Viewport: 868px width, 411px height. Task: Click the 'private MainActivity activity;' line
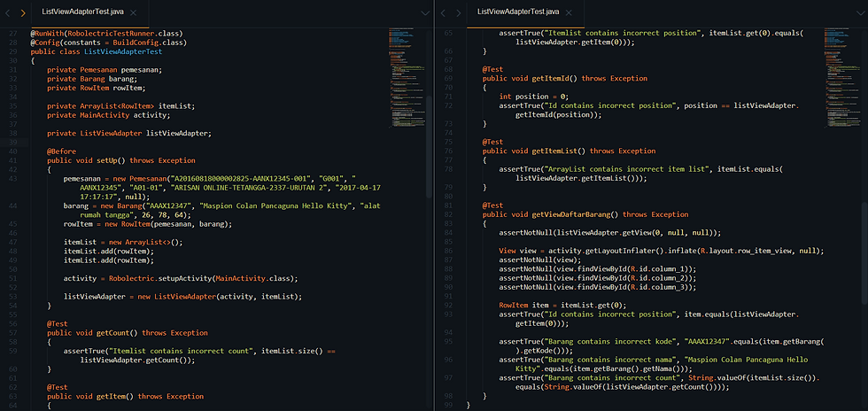click(x=108, y=115)
